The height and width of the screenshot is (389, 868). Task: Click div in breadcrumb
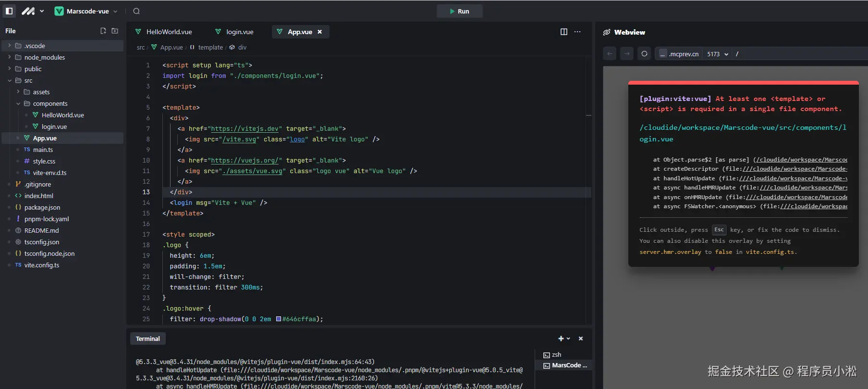(x=238, y=47)
